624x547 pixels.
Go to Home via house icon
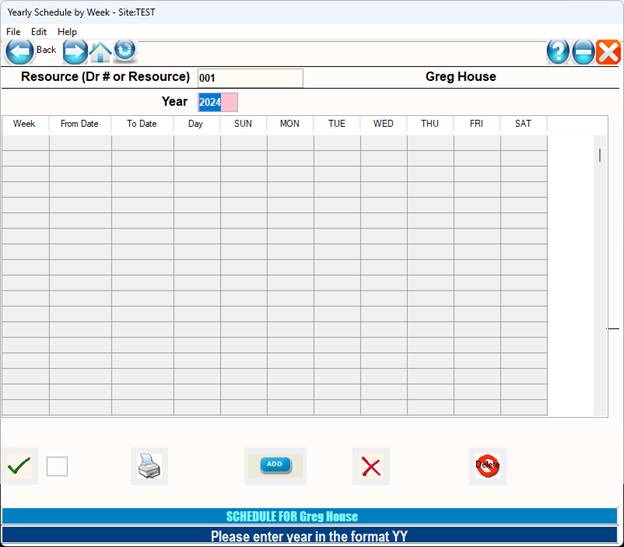(x=101, y=51)
